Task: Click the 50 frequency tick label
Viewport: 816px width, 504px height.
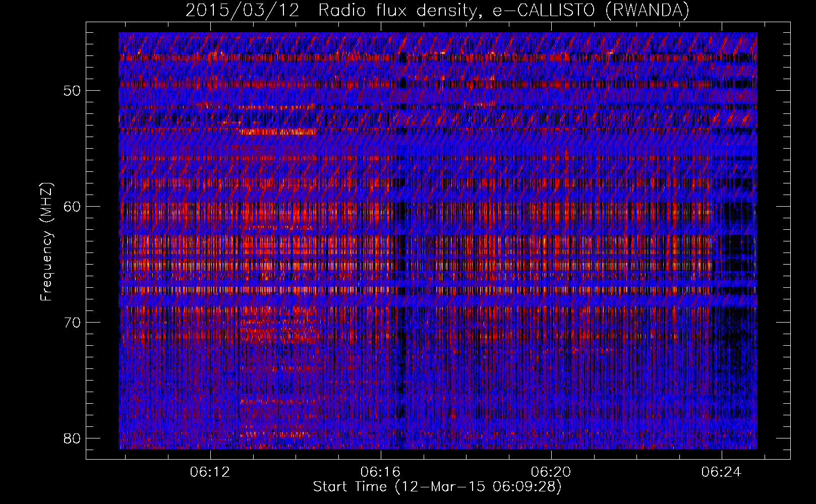Action: [73, 91]
